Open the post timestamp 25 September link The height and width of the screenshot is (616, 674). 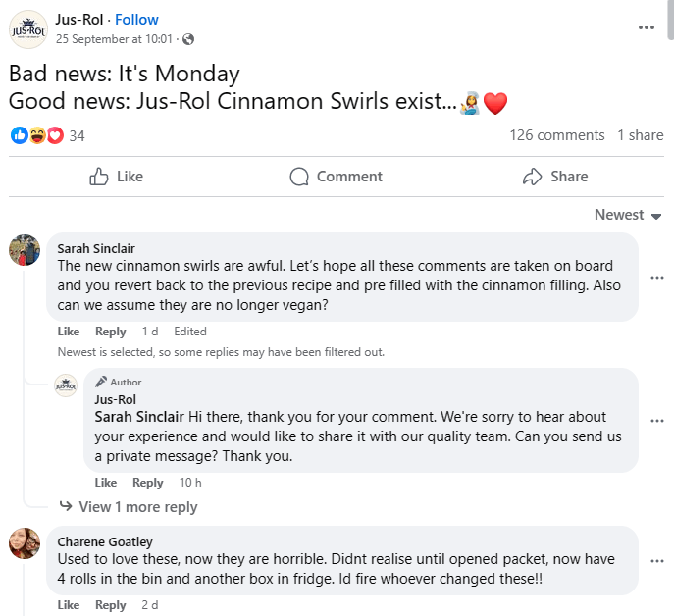(114, 39)
